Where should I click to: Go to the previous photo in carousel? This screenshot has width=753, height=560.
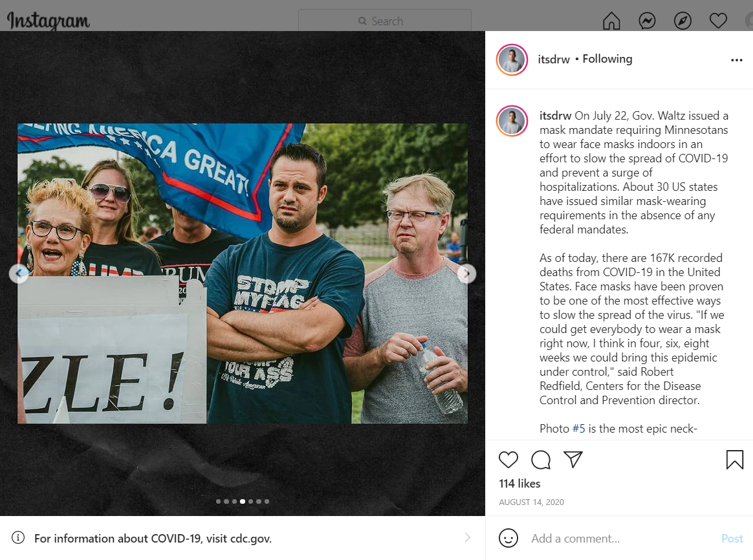(x=19, y=274)
